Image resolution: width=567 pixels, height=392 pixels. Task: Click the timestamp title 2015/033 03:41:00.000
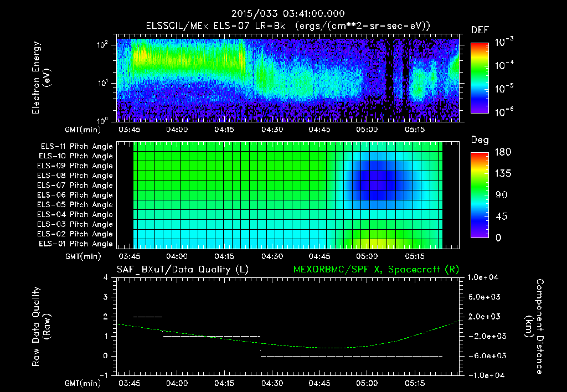click(288, 14)
